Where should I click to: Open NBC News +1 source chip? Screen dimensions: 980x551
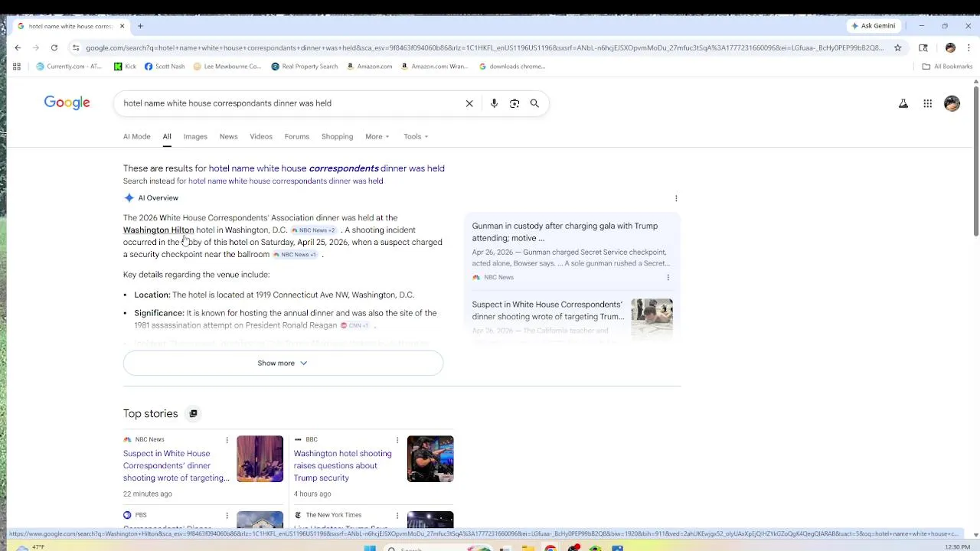pyautogui.click(x=295, y=255)
